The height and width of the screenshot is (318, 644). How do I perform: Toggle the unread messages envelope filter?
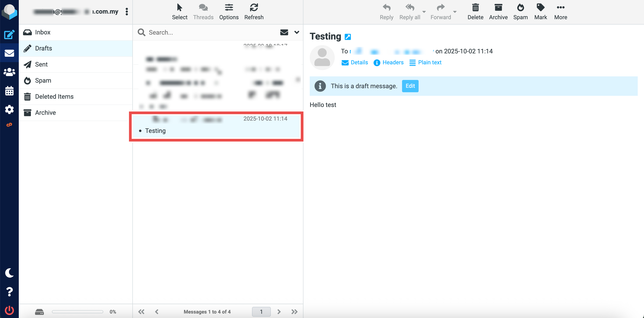point(284,32)
